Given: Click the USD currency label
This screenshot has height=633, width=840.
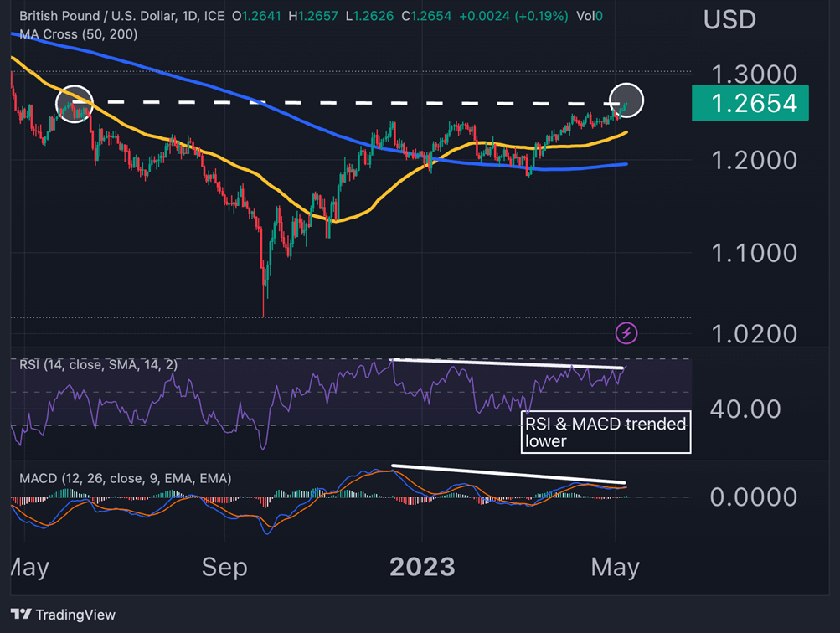Looking at the screenshot, I should pyautogui.click(x=729, y=20).
